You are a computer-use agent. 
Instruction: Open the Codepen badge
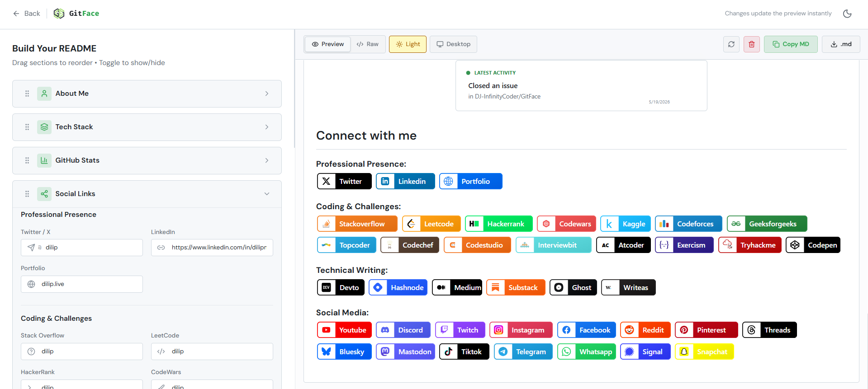click(x=813, y=245)
